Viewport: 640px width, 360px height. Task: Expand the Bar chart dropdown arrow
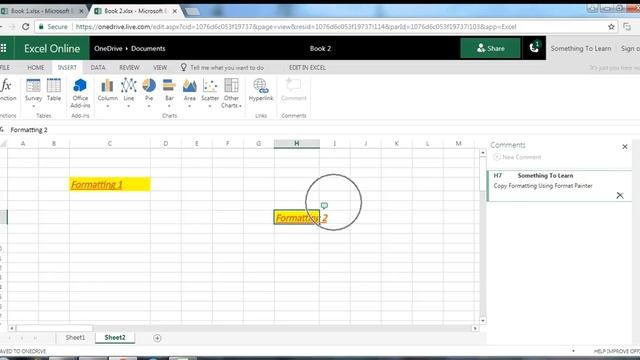point(169,106)
